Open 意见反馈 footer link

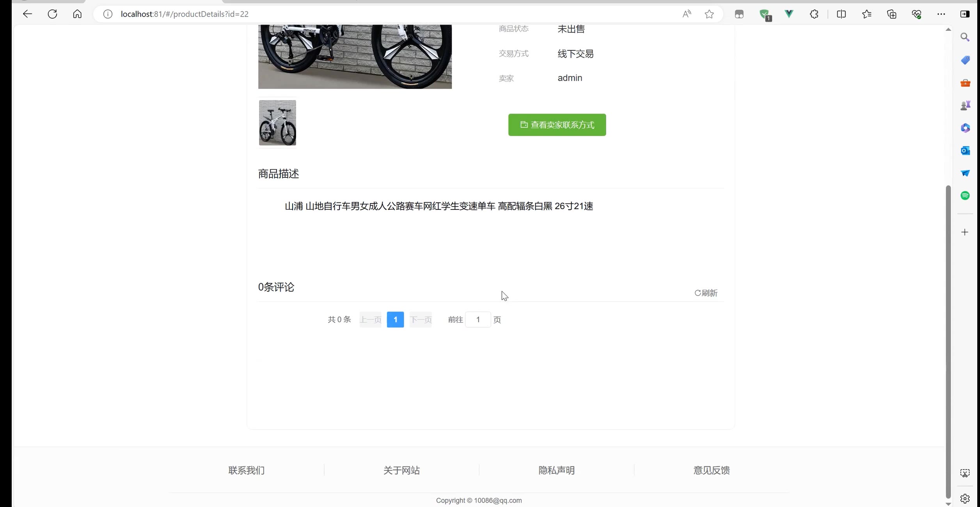coord(711,470)
